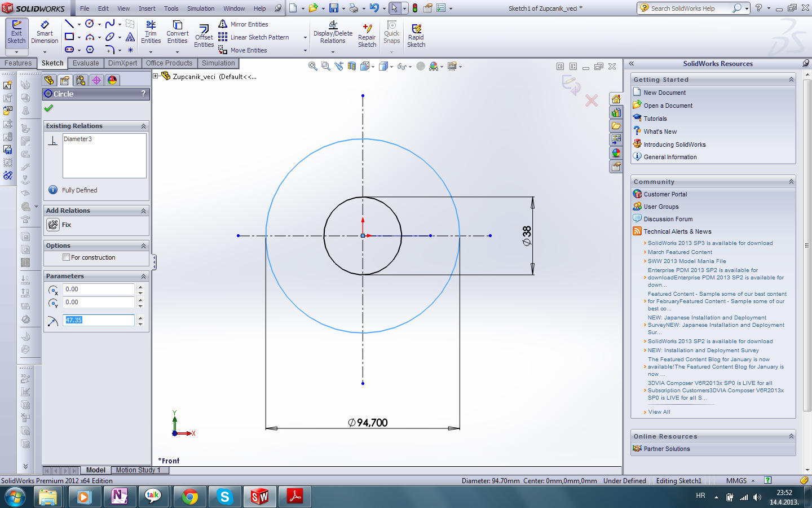Switch to the Evaluate tab
Viewport: 812px width, 508px height.
tap(86, 63)
